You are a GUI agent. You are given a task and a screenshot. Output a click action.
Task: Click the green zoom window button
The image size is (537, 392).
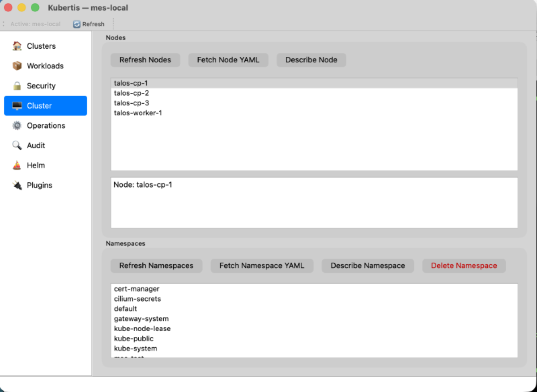[x=35, y=8]
